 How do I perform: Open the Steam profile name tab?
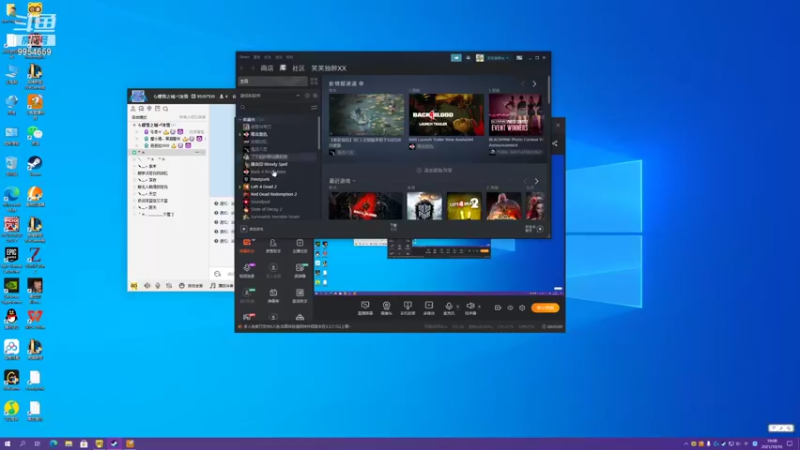click(329, 68)
